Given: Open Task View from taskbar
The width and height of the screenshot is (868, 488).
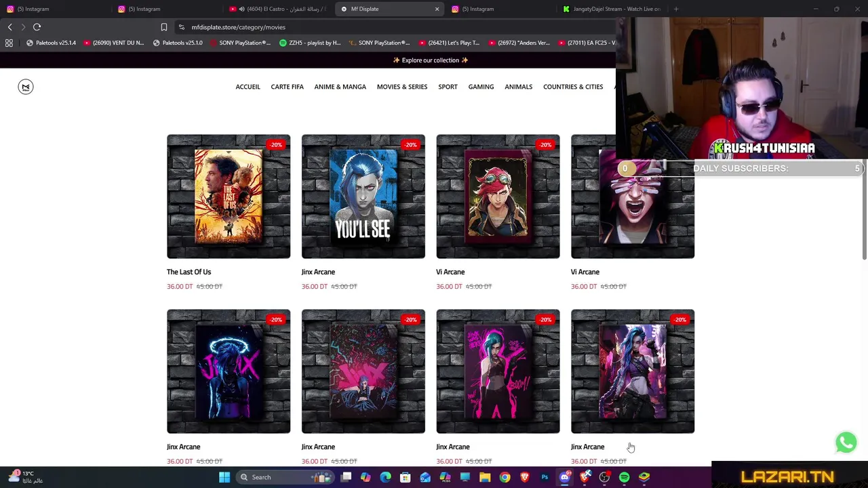Looking at the screenshot, I should click(346, 477).
